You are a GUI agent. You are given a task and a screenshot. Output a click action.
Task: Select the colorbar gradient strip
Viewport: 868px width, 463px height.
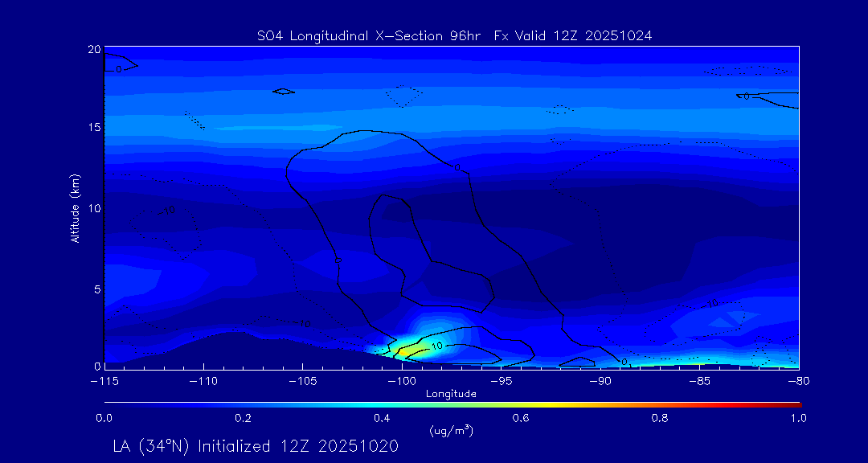point(452,405)
